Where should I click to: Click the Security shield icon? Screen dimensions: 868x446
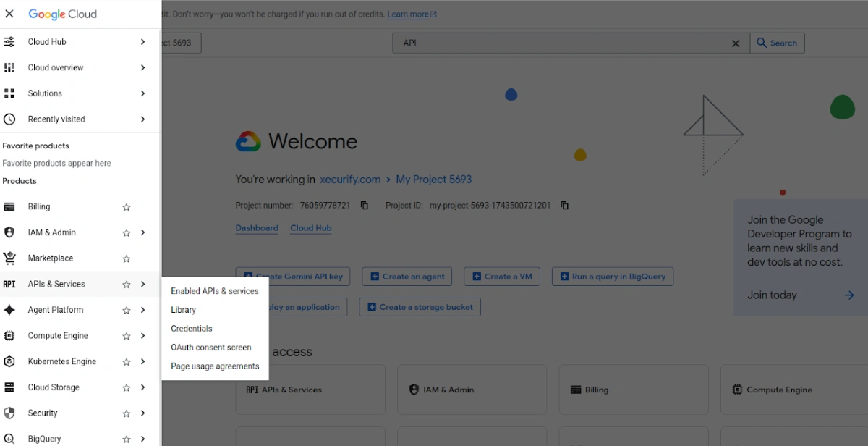[9, 413]
